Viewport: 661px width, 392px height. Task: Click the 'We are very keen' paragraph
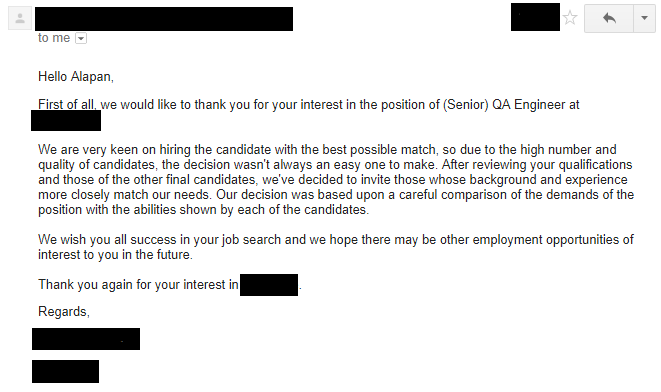(x=336, y=180)
